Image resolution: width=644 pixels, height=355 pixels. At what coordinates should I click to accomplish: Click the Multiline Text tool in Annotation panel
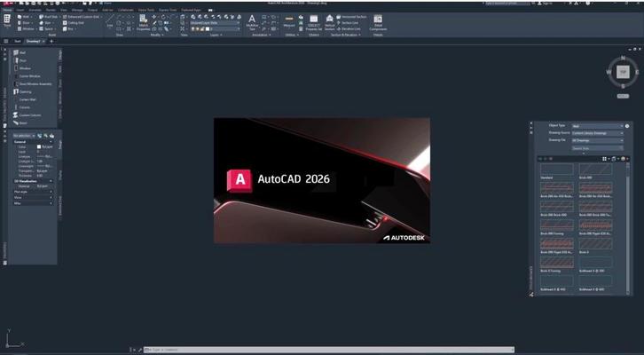[252, 21]
